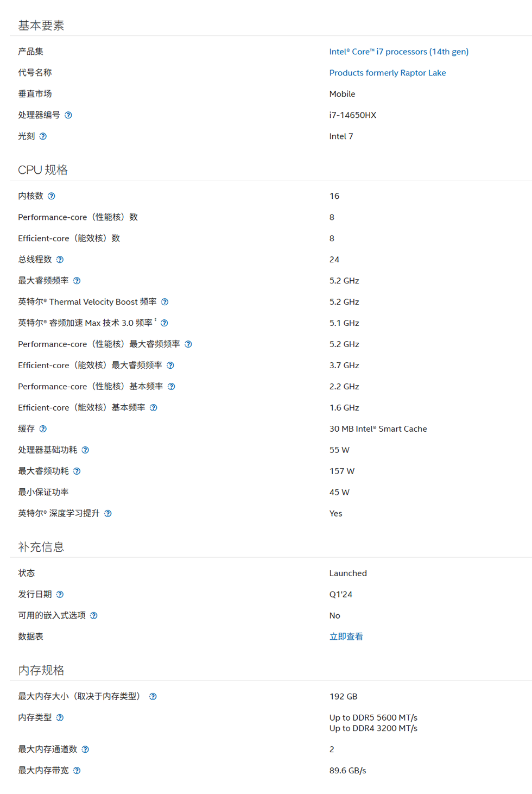Screen dimensions: 532x794
Task: Open the Intel Core i7 processors 14th gen link
Action: pos(398,52)
